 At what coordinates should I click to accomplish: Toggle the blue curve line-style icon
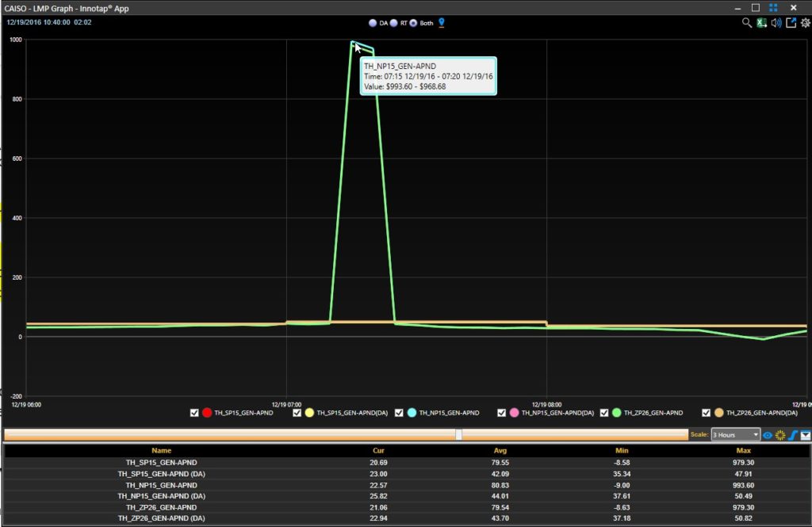pyautogui.click(x=793, y=435)
